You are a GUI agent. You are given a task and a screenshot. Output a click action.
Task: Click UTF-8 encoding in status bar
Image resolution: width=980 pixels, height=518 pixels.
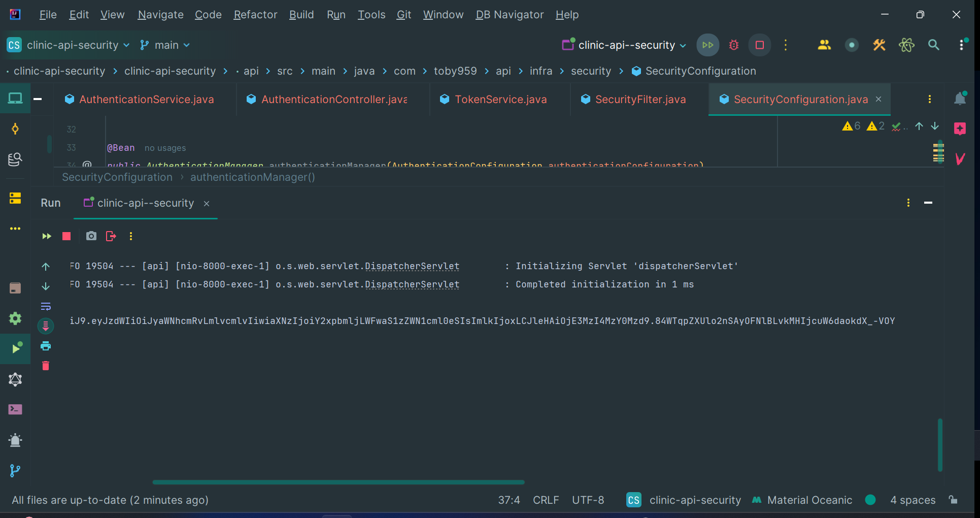(588, 500)
